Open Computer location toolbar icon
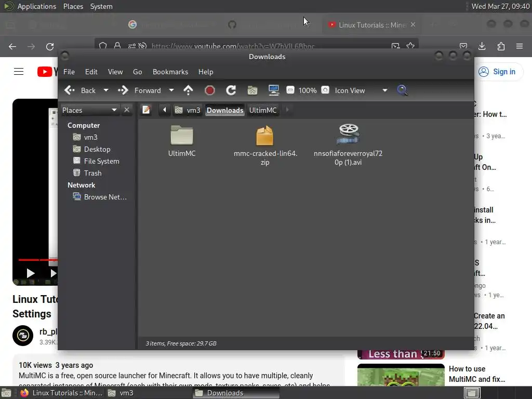The image size is (532, 399). point(273,90)
